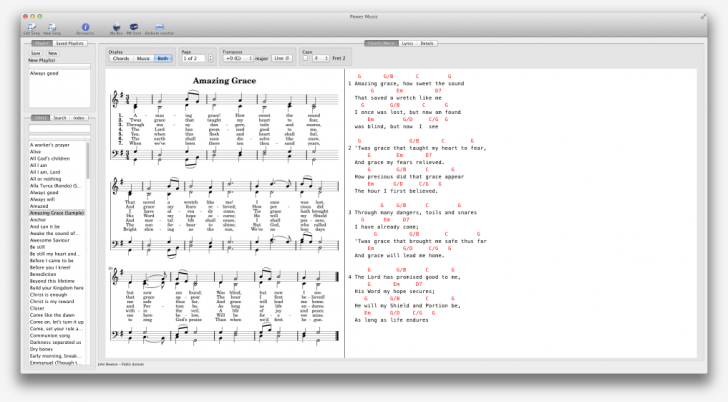This screenshot has height=402, width=728.
Task: Click the playlist New button
Action: (x=52, y=53)
